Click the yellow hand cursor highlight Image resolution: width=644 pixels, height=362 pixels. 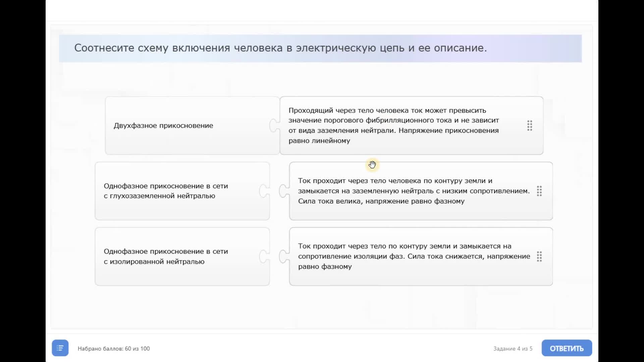[x=372, y=165]
